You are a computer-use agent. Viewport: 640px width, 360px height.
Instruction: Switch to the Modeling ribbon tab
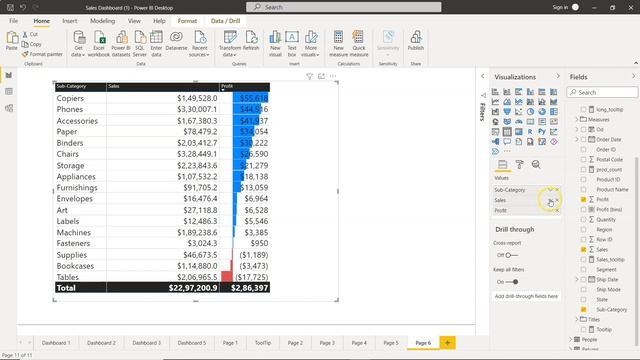(102, 21)
